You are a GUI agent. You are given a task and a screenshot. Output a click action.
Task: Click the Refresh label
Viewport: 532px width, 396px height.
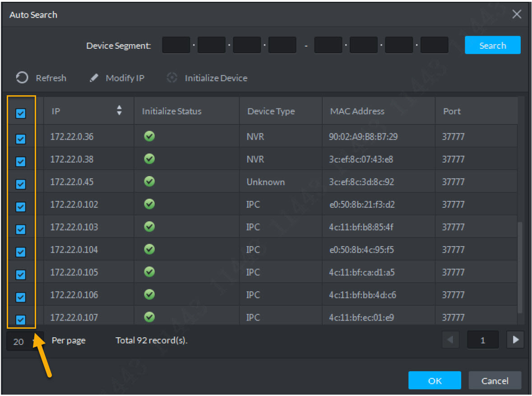[51, 78]
